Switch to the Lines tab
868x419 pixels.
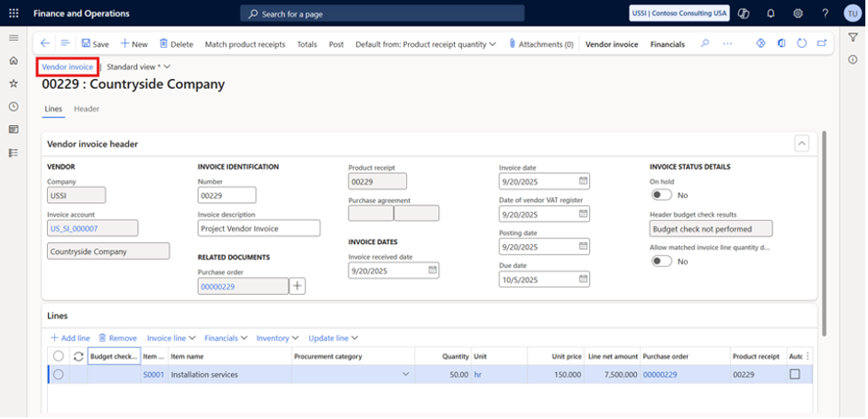point(53,109)
